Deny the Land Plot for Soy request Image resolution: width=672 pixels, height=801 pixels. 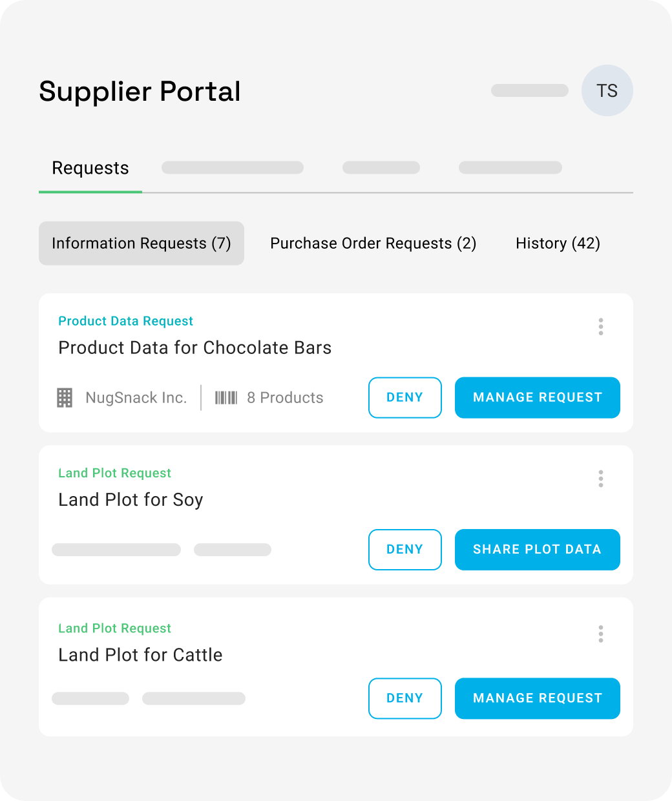pyautogui.click(x=405, y=550)
